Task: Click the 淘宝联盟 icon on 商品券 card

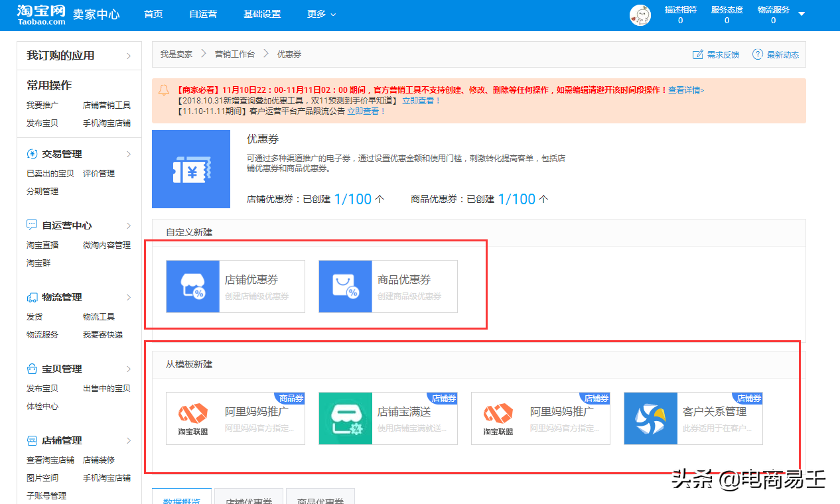Action: pyautogui.click(x=192, y=418)
